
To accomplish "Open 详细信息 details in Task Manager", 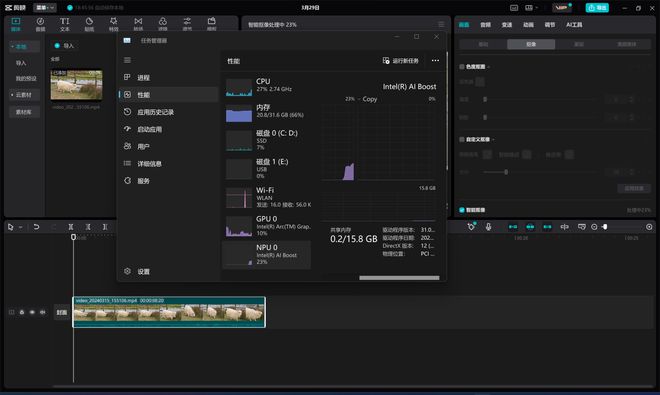I will point(168,163).
